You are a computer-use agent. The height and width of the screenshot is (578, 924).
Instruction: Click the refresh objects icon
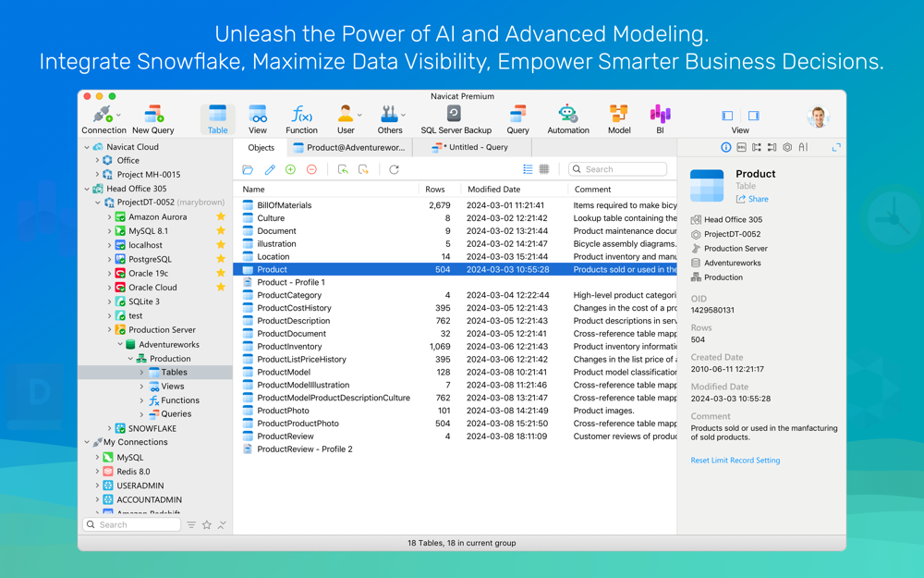[395, 170]
